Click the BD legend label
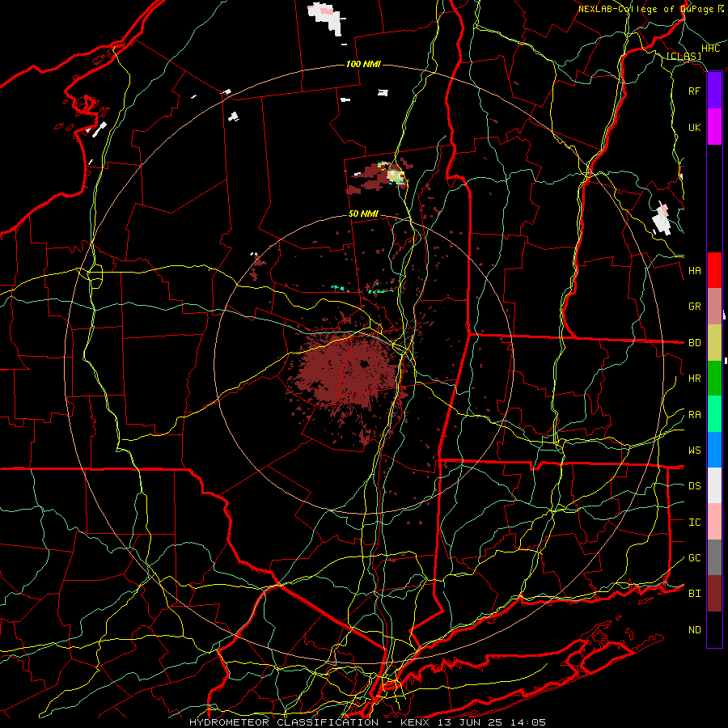This screenshot has height=728, width=728. coord(694,343)
